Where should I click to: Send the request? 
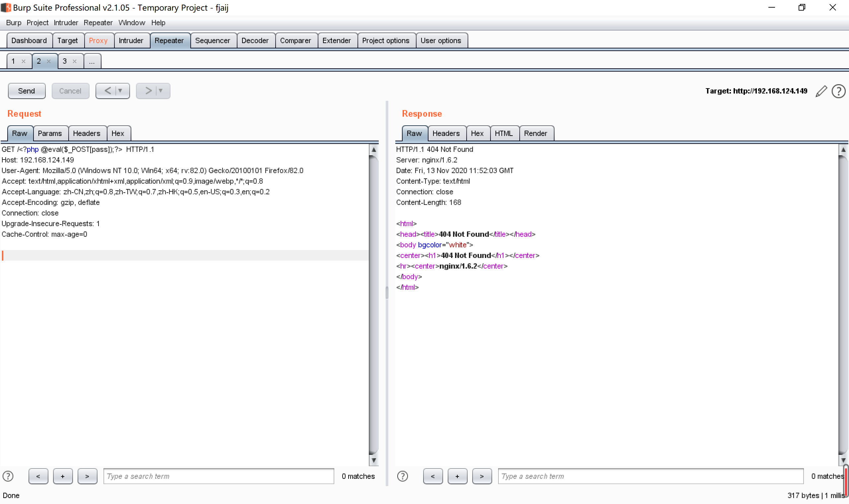[27, 91]
